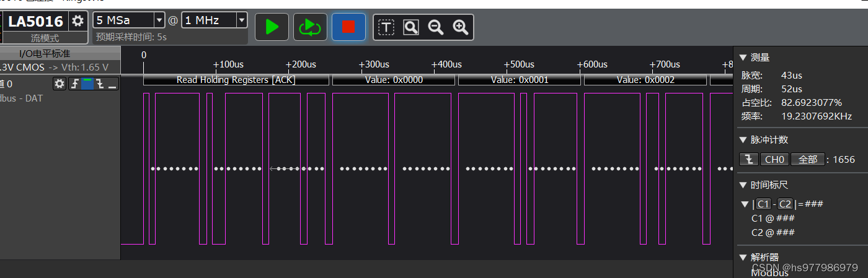Click the +600us timeline marker

592,64
